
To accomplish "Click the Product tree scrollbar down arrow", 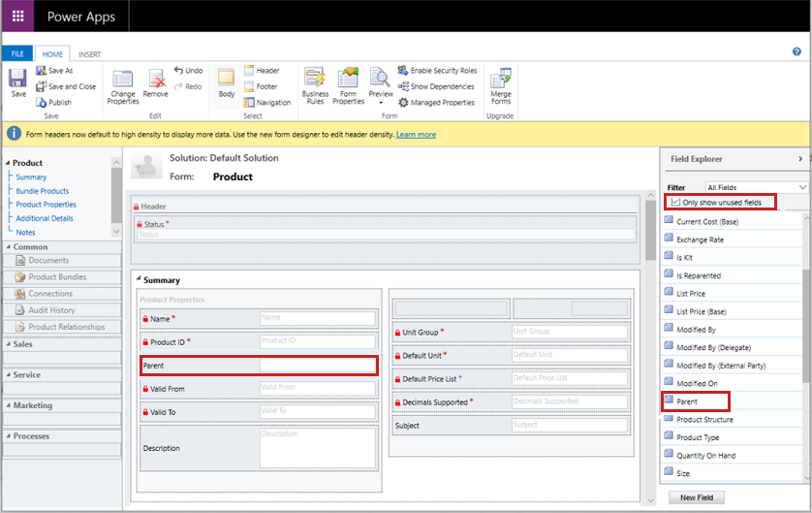I will click(x=116, y=232).
